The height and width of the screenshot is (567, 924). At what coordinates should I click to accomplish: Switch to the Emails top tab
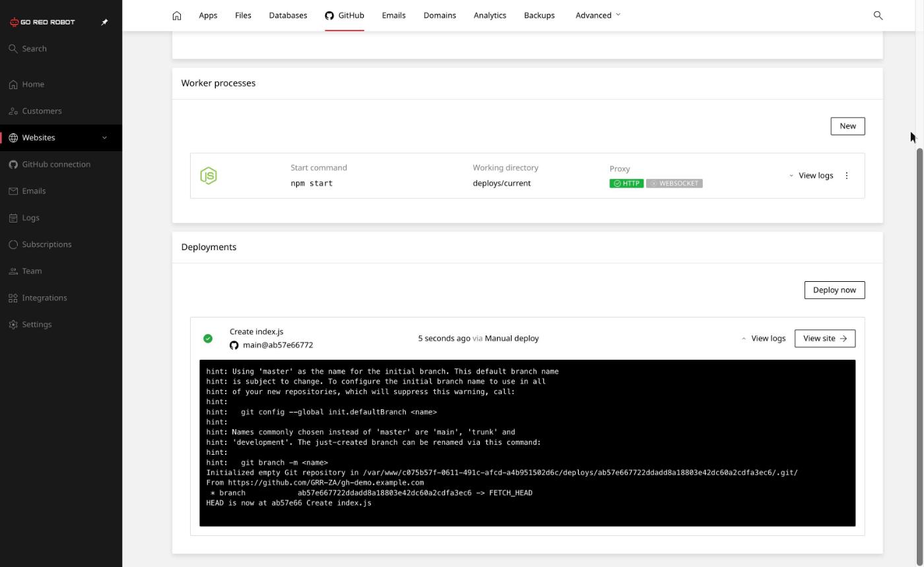coord(393,15)
